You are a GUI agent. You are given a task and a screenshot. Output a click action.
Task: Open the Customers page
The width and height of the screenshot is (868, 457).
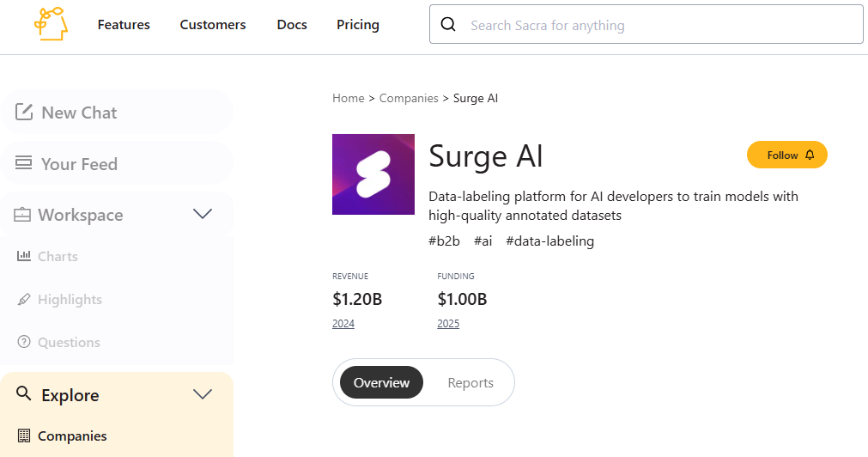(x=213, y=25)
